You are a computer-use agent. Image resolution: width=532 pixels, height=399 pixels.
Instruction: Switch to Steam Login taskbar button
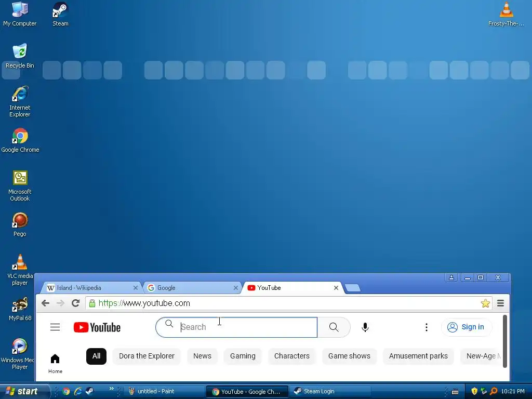tap(330, 391)
